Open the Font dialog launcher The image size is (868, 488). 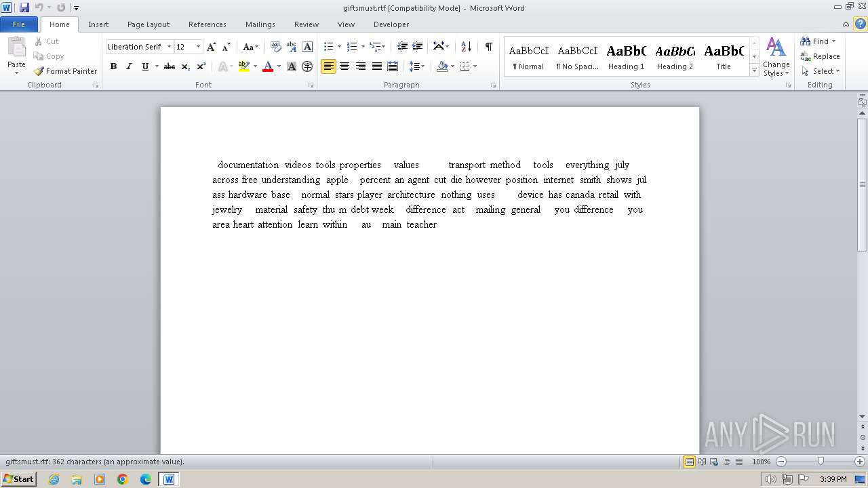point(311,85)
